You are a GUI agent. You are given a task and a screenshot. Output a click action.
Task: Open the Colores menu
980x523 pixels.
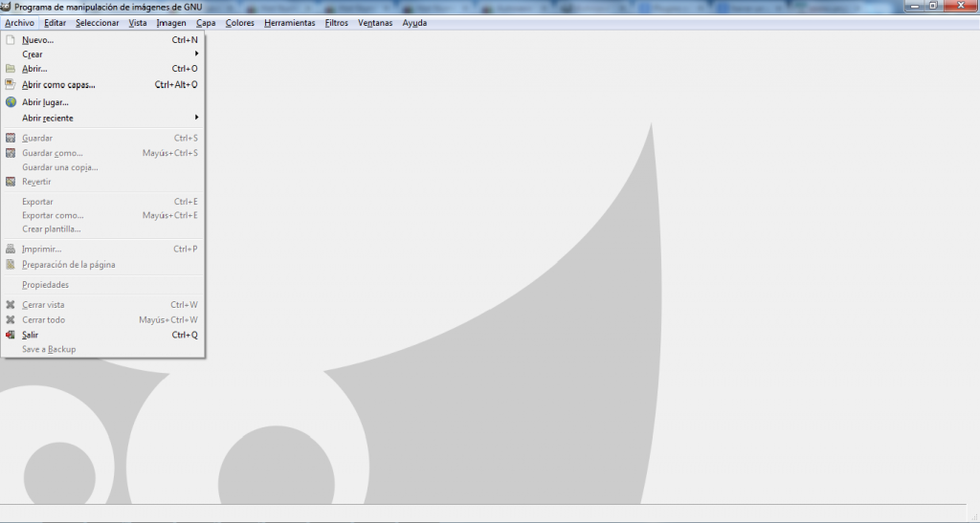click(x=240, y=23)
